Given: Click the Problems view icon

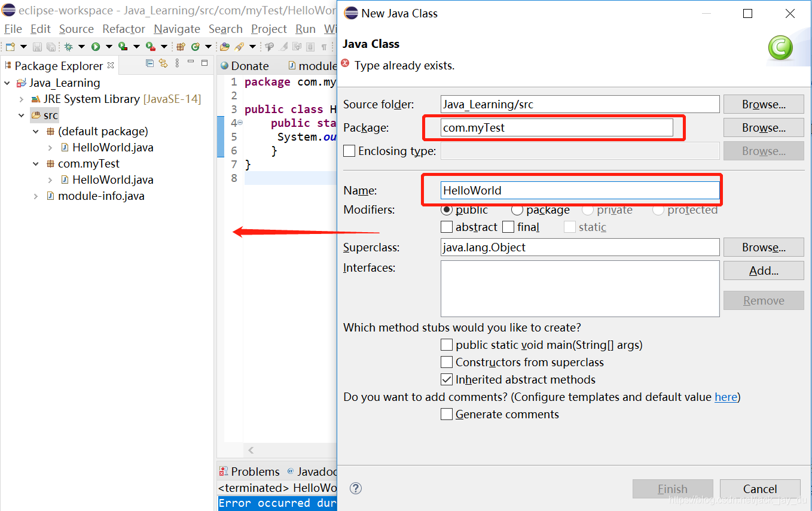Looking at the screenshot, I should 223,472.
